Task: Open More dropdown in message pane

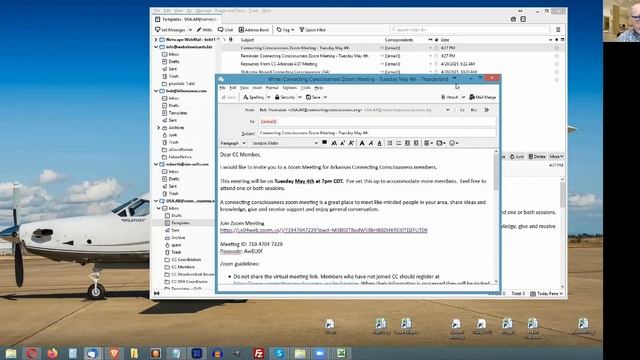Action: click(x=556, y=156)
